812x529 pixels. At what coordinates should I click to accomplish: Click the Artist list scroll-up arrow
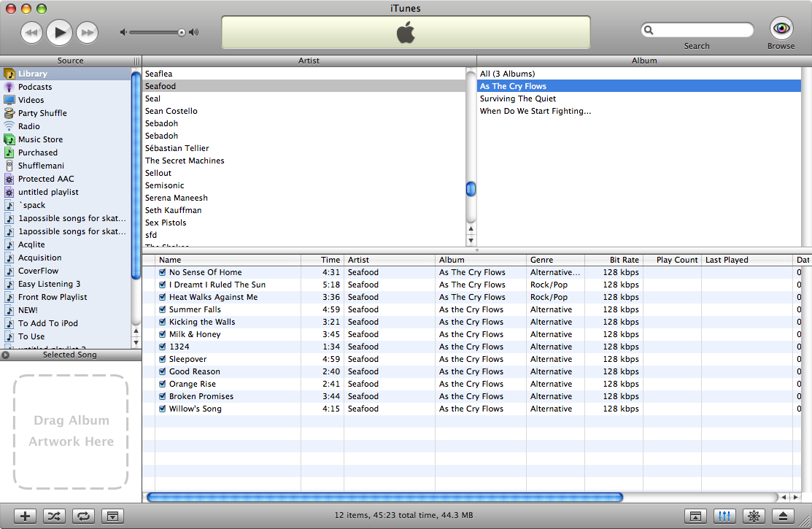tap(471, 228)
